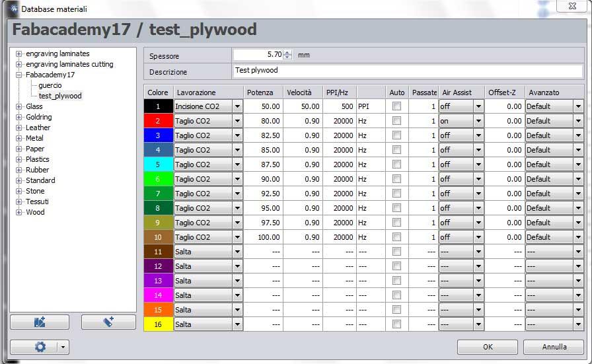
Task: Click the Potenza column header
Action: point(263,92)
